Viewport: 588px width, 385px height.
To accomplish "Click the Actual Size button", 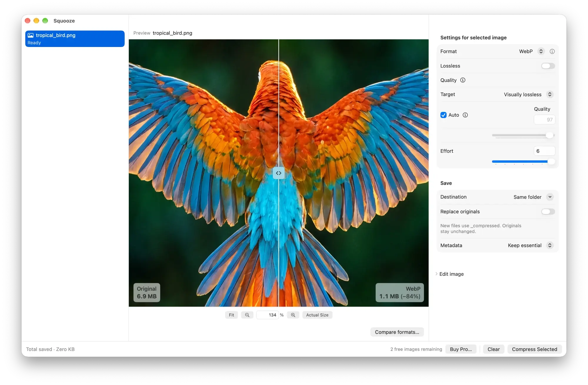I will pyautogui.click(x=317, y=315).
